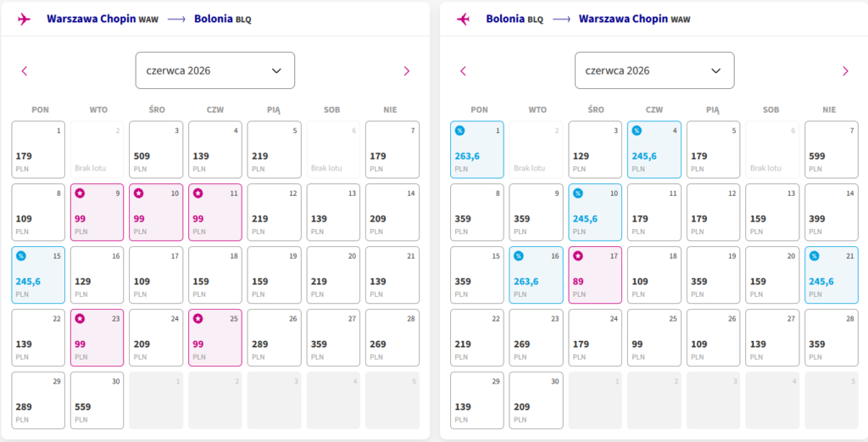
Task: Click the percent icon on June 21 return
Action: point(813,255)
